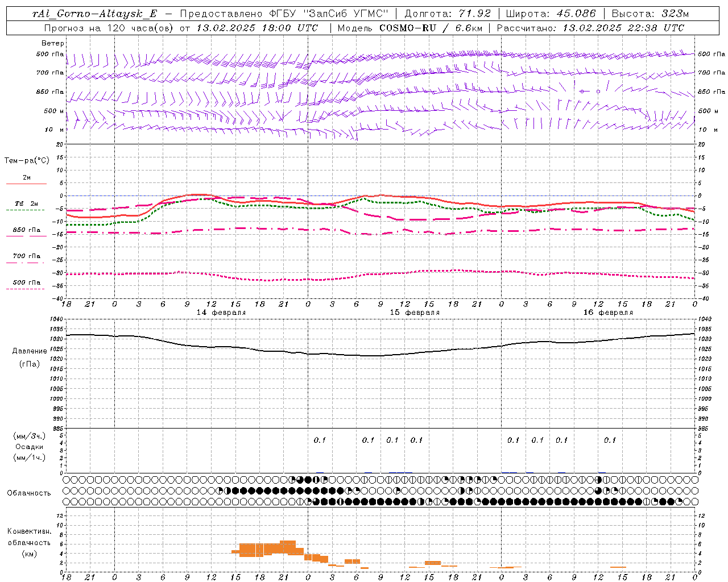728x582 pixels.
Task: Select the 700 гПа temperature legend entry
Action: (27, 256)
